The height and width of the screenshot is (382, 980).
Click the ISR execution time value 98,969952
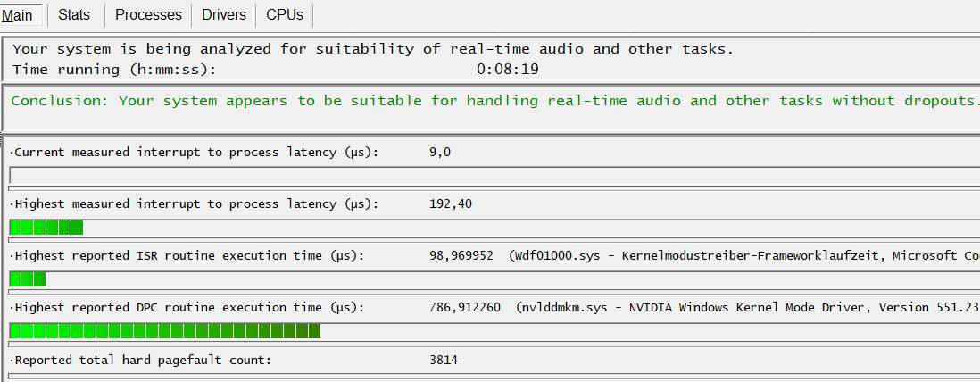(x=461, y=255)
